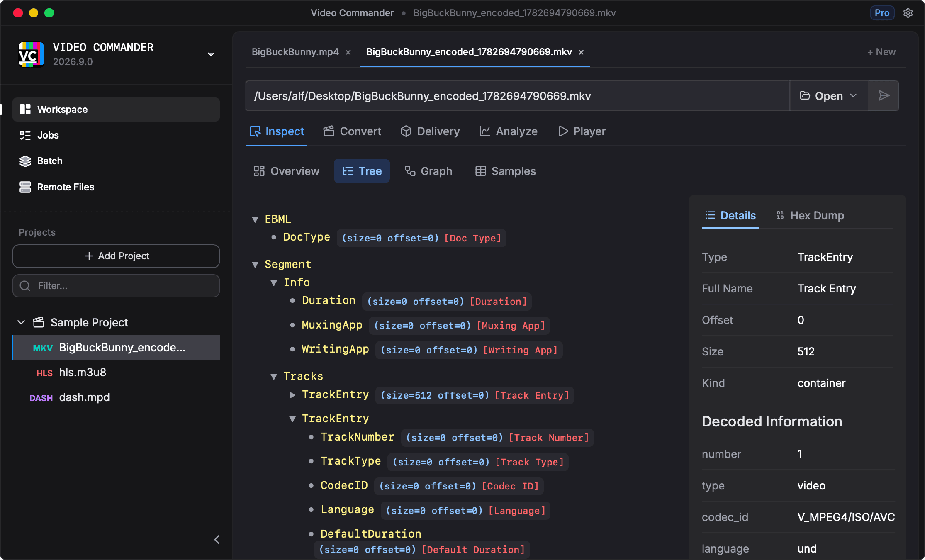Collapse the Tracks node

[274, 377]
